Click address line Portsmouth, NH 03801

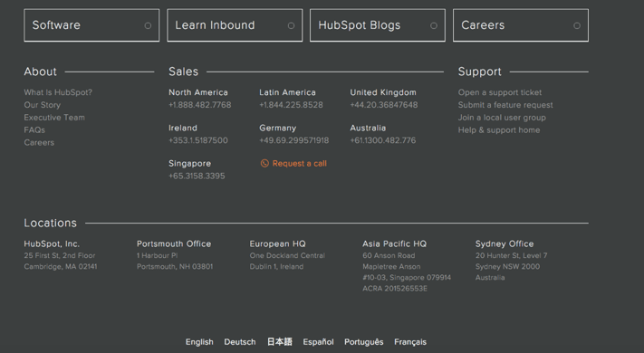(x=175, y=266)
